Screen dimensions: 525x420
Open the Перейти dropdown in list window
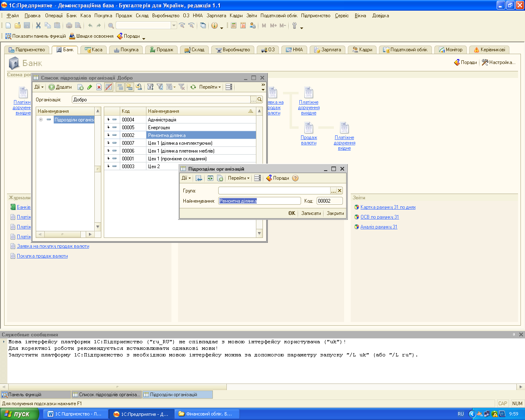210,87
